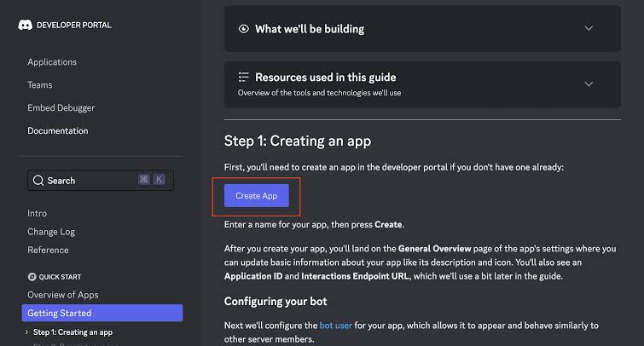Viewport: 644px width, 346px height.
Task: Jump to Step 1: Creating an app in sidebar
Action: (x=73, y=332)
